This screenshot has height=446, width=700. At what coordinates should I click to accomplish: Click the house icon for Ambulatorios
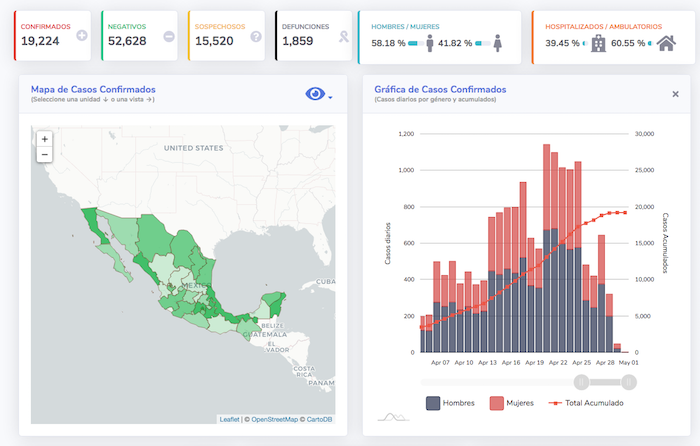[x=666, y=43]
